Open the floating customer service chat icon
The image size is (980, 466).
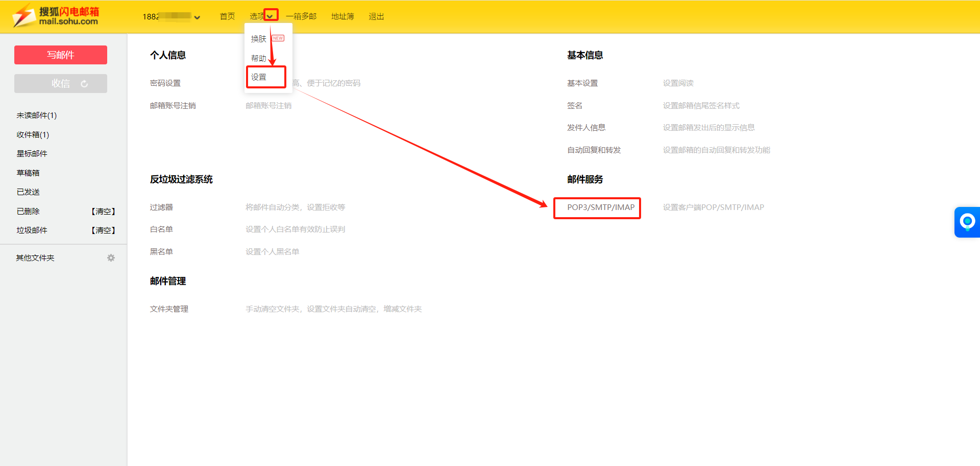[967, 222]
